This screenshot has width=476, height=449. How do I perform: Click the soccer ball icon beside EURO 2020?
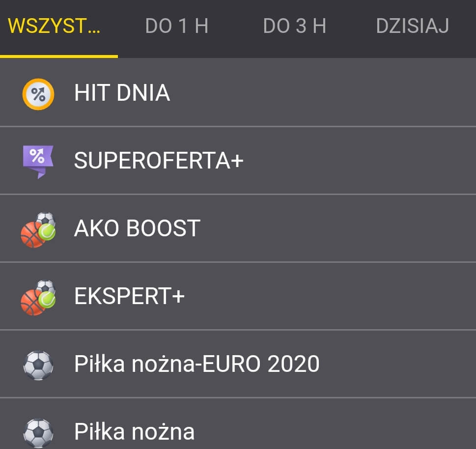38,365
